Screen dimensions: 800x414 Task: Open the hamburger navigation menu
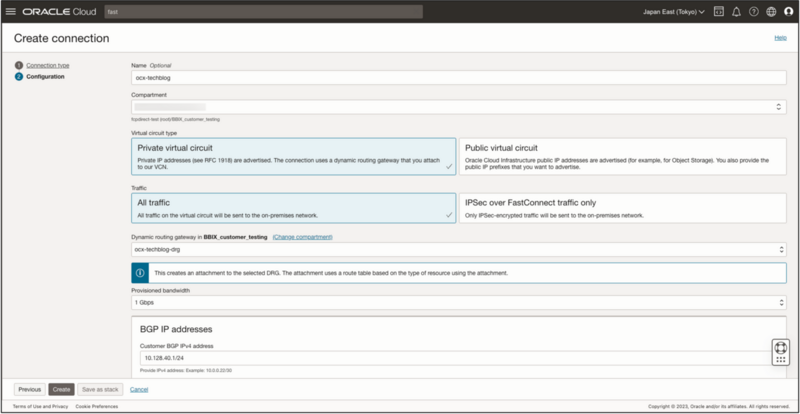pyautogui.click(x=11, y=12)
